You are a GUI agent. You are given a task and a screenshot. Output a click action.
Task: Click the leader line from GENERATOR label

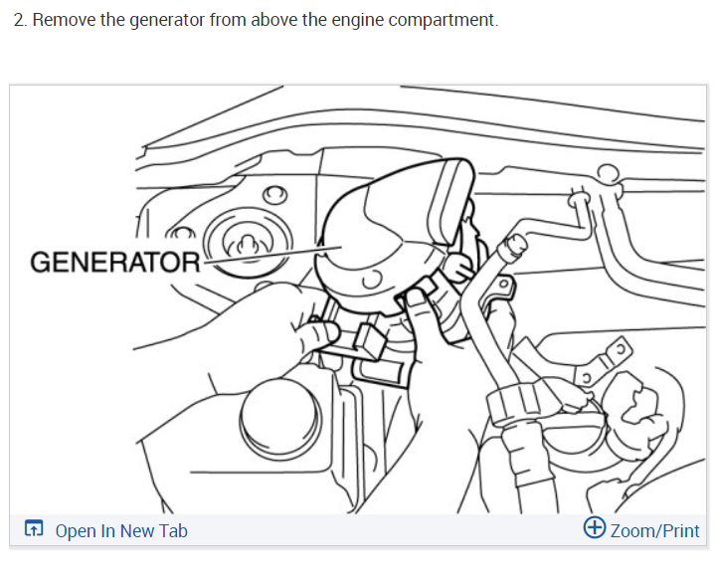pyautogui.click(x=271, y=255)
